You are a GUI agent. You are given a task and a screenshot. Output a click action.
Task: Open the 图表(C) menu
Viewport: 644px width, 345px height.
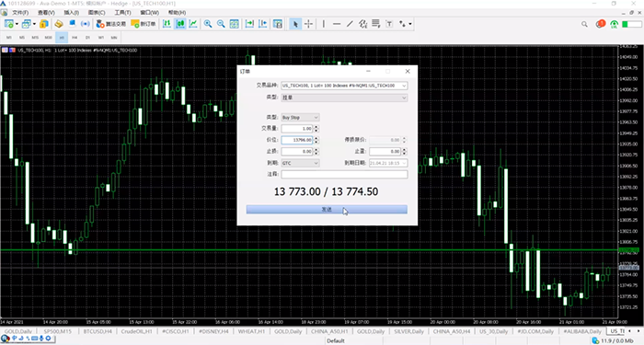(x=97, y=12)
